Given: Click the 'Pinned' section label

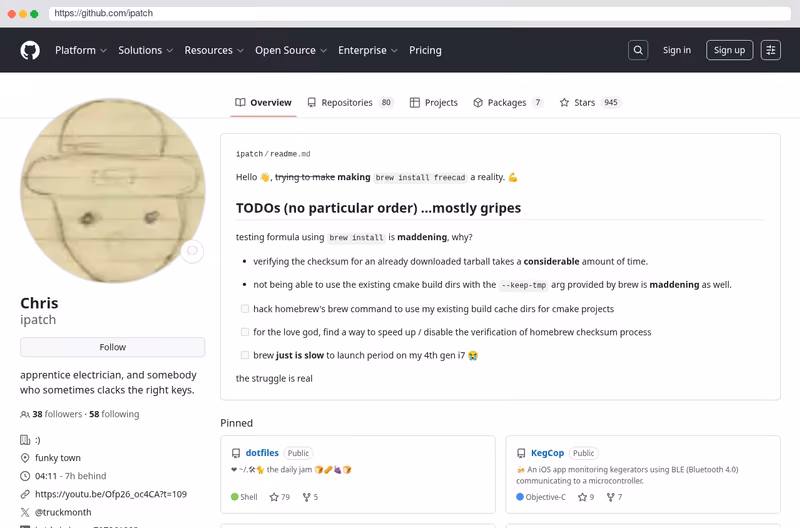Looking at the screenshot, I should [x=237, y=423].
